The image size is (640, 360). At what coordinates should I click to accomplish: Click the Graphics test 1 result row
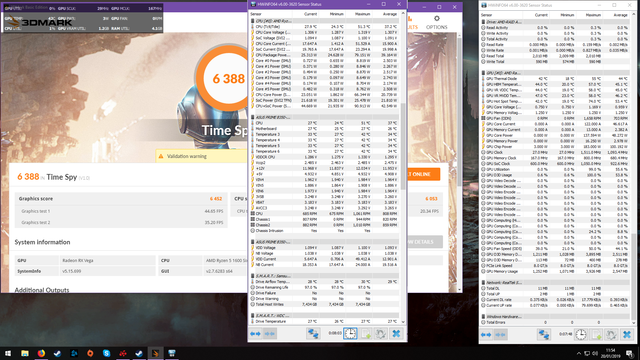(121, 211)
